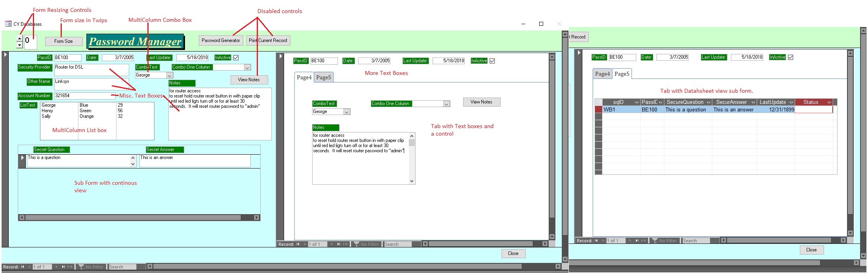Uncheck InActive checkbox in the far-right panel

coord(791,57)
